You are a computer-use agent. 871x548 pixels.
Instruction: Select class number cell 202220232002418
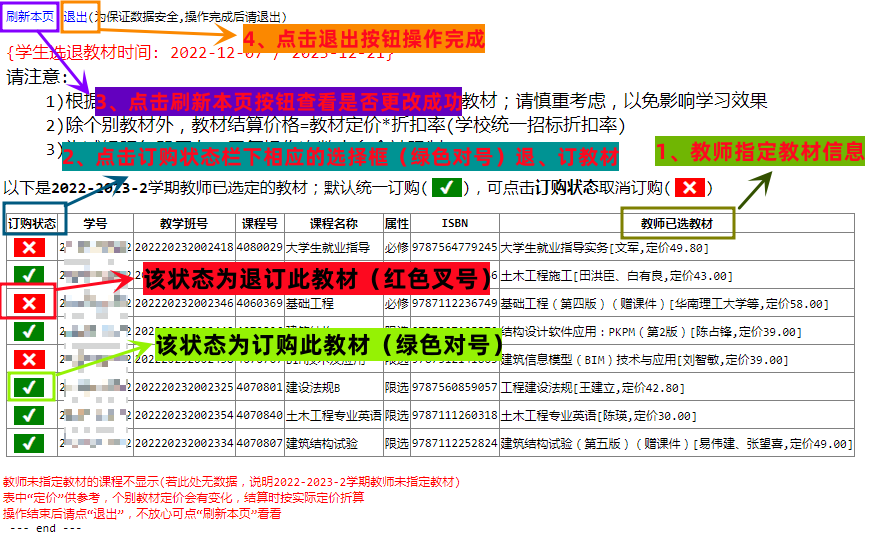click(184, 248)
